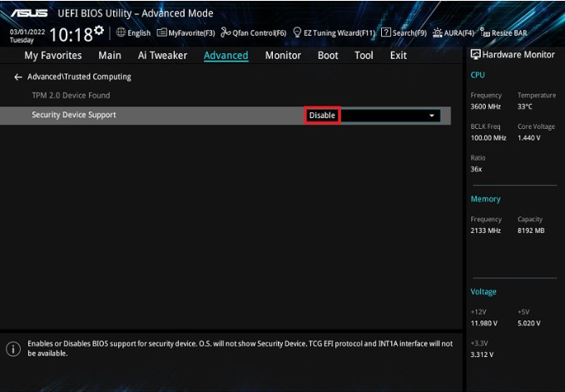Image resolution: width=565 pixels, height=392 pixels.
Task: Switch to Main tab
Action: 110,56
